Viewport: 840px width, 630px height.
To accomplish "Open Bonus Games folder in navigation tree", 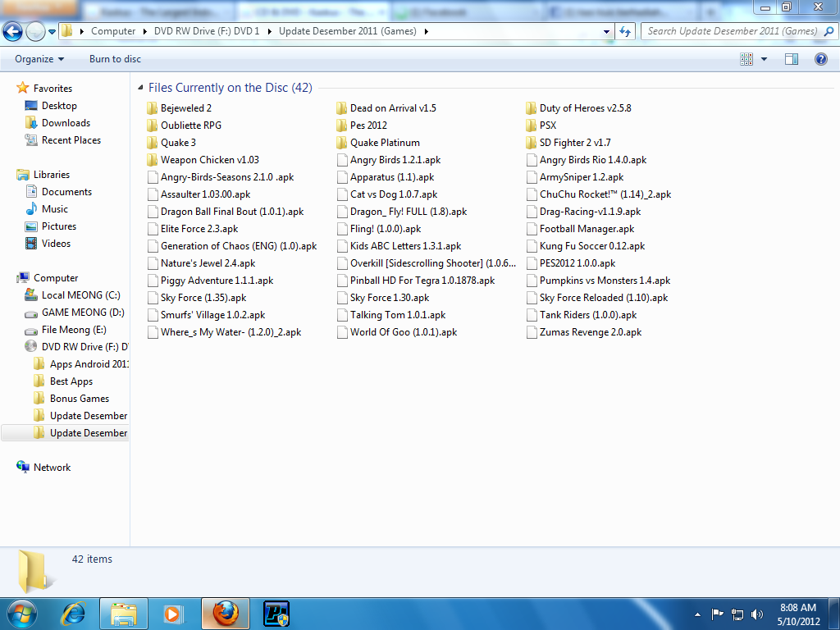I will point(80,399).
